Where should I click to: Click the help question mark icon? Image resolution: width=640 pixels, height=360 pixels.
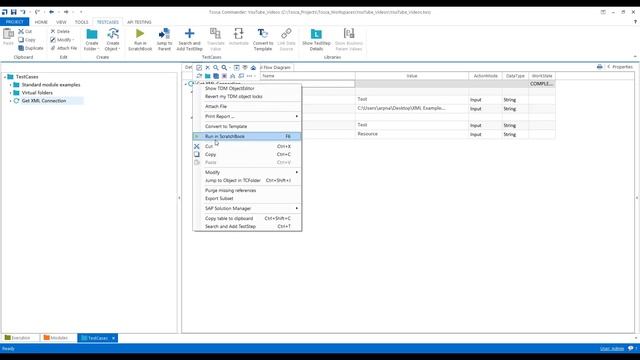(x=635, y=22)
